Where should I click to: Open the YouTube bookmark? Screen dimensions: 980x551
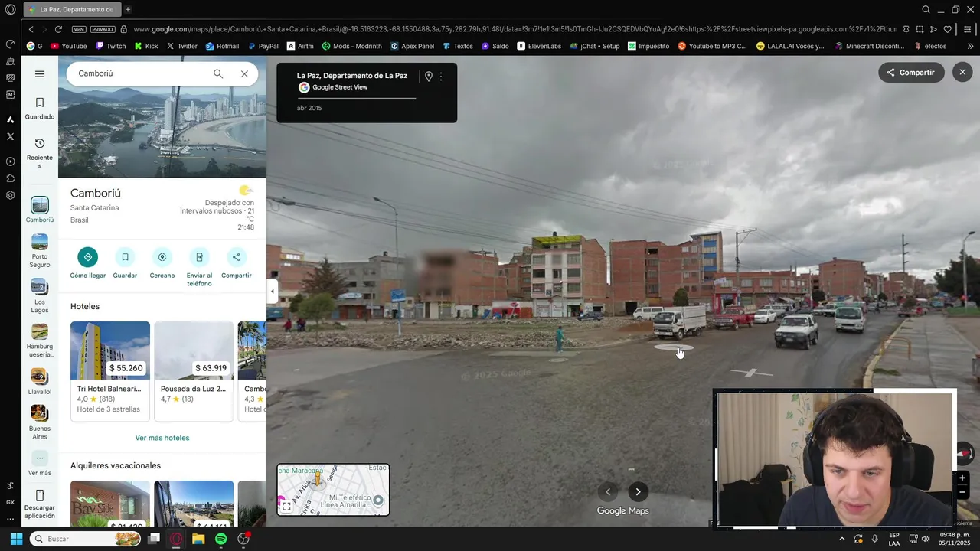(69, 46)
